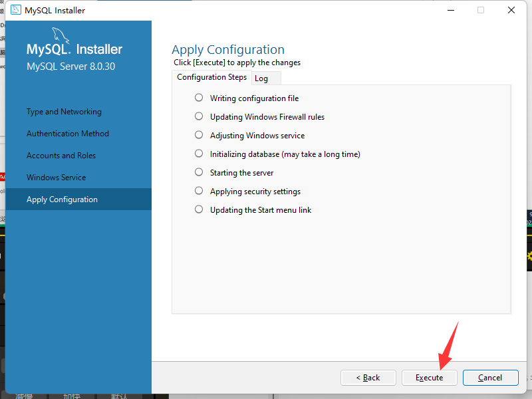Open the Accounts and Roles step
The height and width of the screenshot is (399, 532).
click(x=61, y=156)
